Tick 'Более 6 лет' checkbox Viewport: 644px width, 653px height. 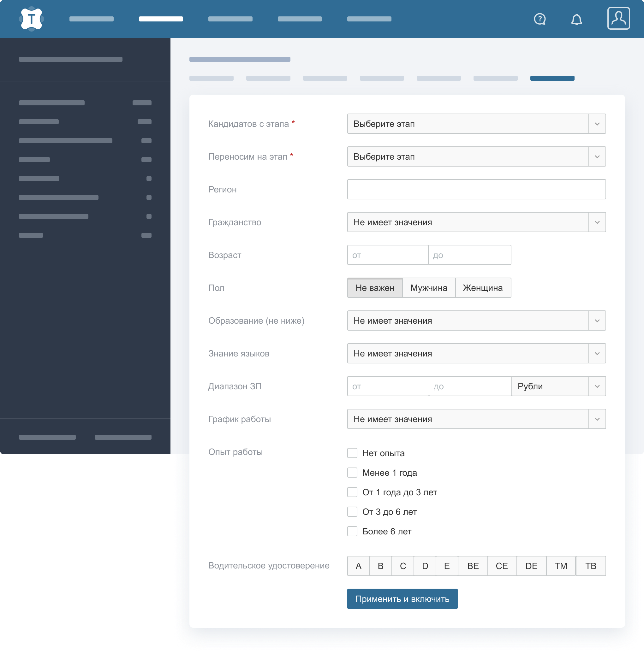coord(352,531)
